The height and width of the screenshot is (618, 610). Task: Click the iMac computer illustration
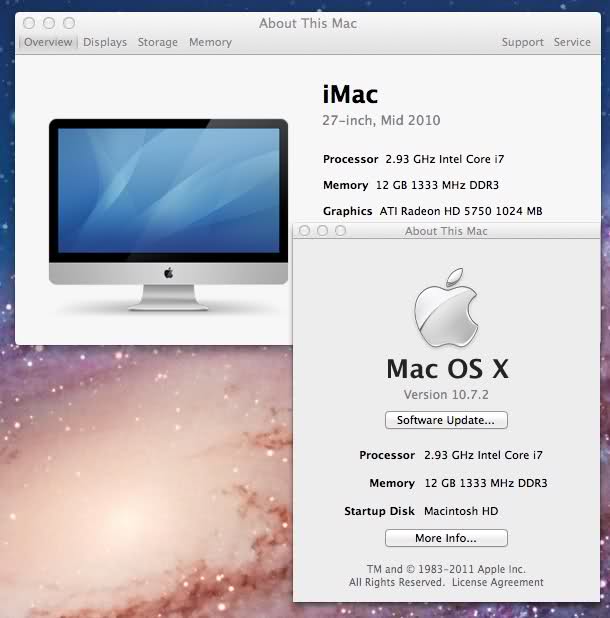coord(168,214)
